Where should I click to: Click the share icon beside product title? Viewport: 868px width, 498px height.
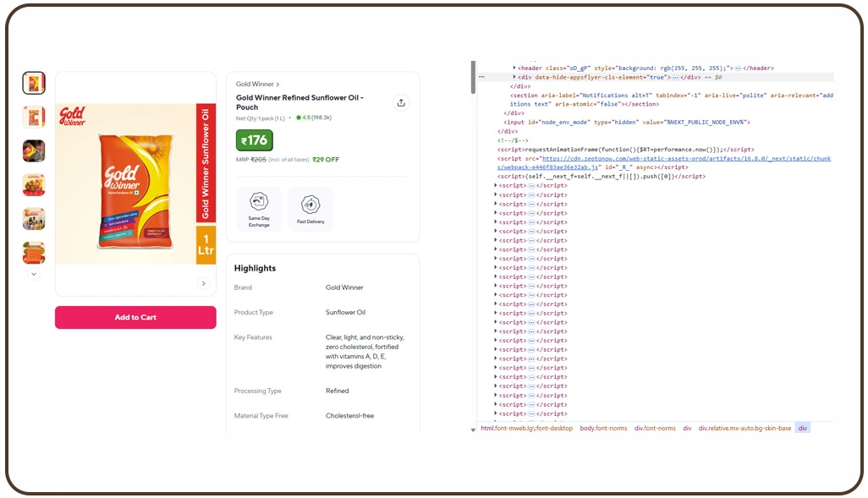(401, 102)
